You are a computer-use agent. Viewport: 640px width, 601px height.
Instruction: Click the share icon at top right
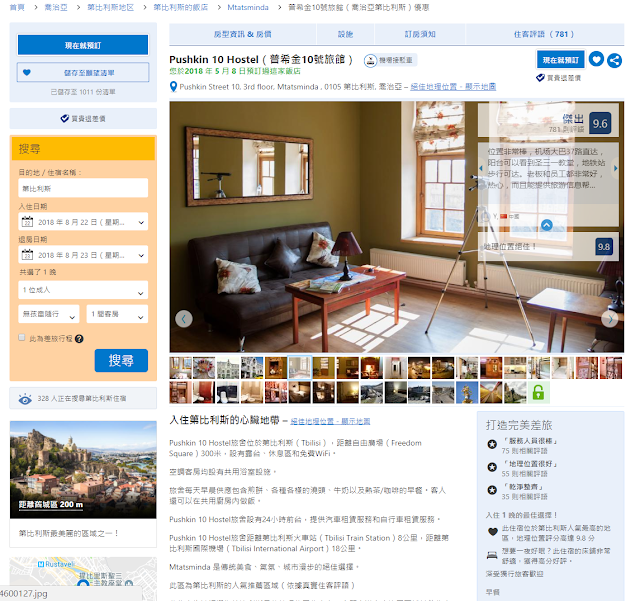tap(614, 60)
